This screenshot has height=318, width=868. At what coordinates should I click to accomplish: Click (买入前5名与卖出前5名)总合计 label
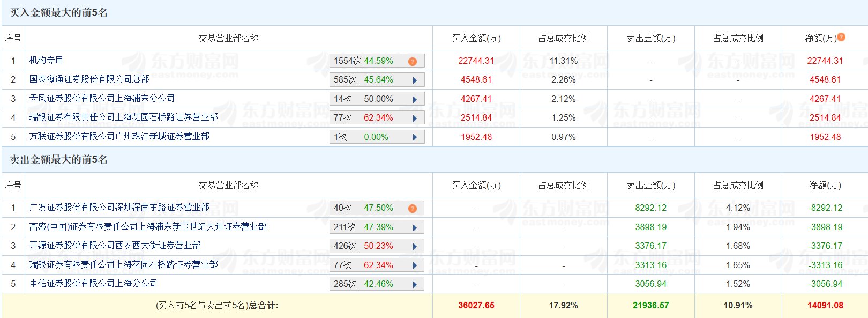click(x=217, y=305)
